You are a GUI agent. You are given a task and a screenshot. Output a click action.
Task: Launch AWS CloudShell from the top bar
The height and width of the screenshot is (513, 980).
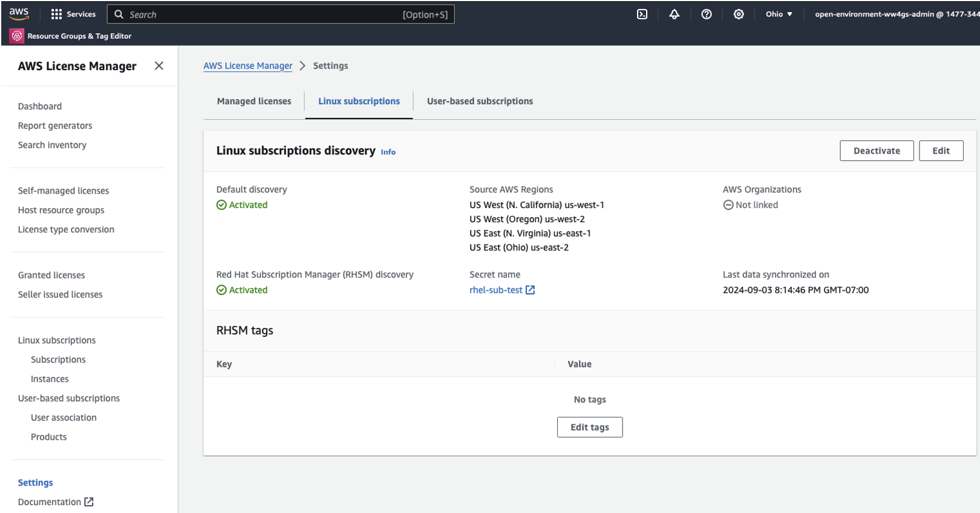pyautogui.click(x=642, y=14)
